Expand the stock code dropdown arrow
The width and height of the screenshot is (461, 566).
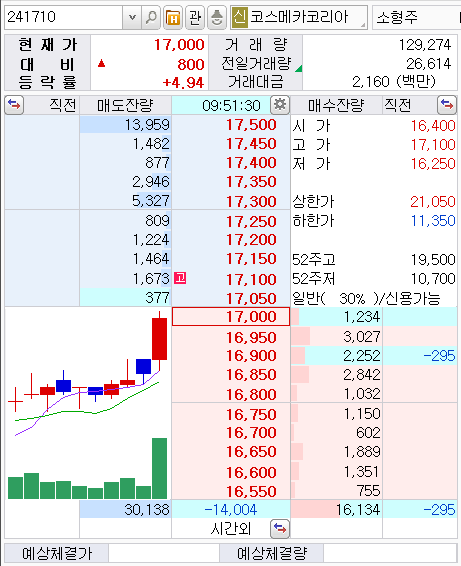(132, 17)
